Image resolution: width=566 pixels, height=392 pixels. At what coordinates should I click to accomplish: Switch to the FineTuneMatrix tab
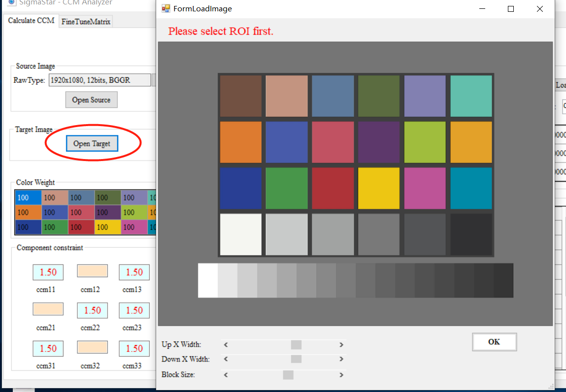tap(86, 22)
